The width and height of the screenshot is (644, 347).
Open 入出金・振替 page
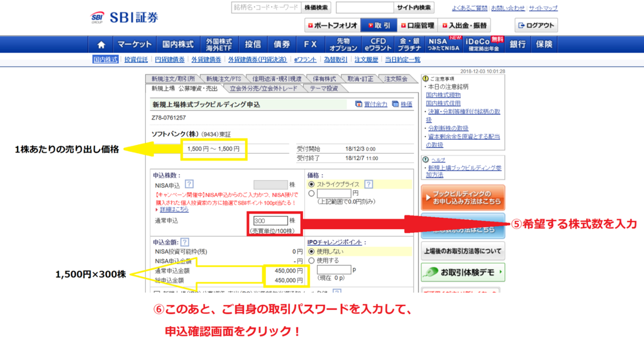click(464, 25)
